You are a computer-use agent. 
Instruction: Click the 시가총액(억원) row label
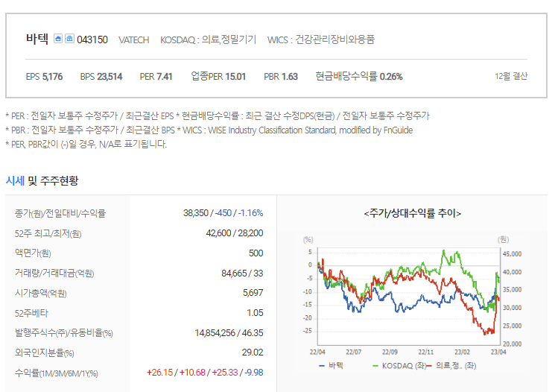point(41,293)
